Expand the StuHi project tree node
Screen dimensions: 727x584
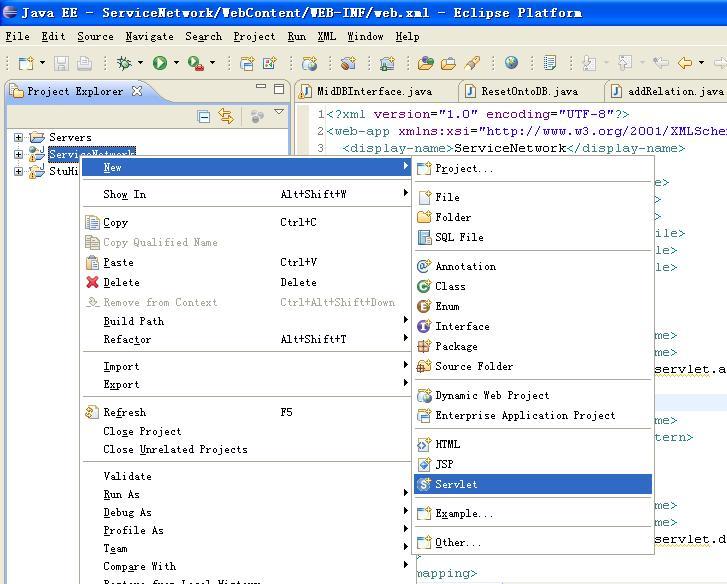18,171
